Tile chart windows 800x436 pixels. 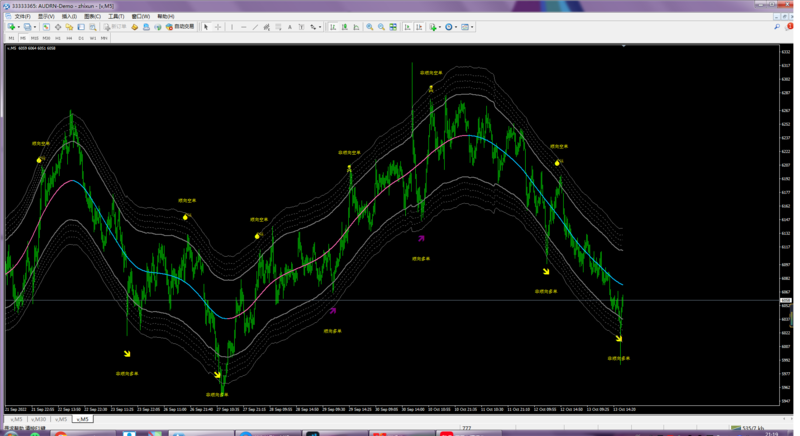click(x=393, y=27)
